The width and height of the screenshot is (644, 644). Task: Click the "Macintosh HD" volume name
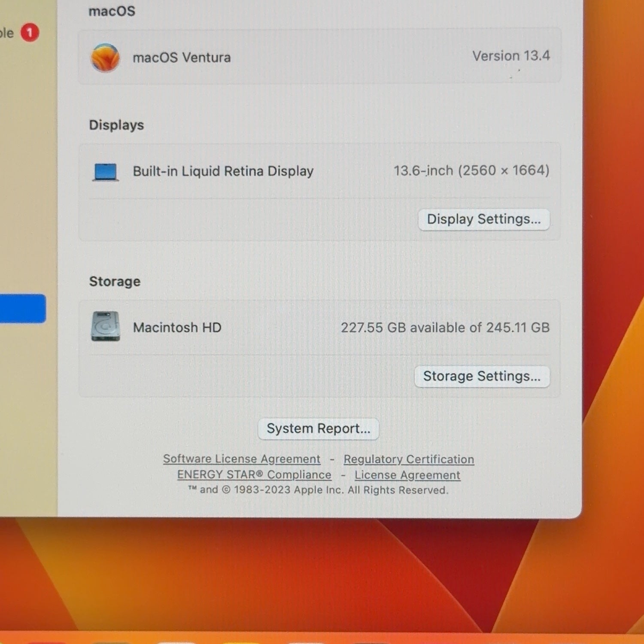coord(177,328)
